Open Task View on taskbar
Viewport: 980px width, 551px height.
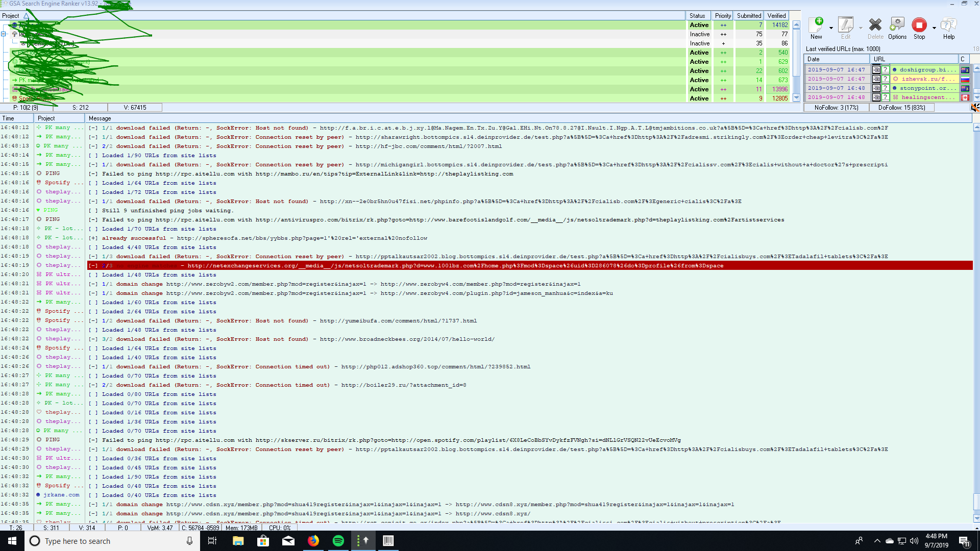(x=212, y=541)
